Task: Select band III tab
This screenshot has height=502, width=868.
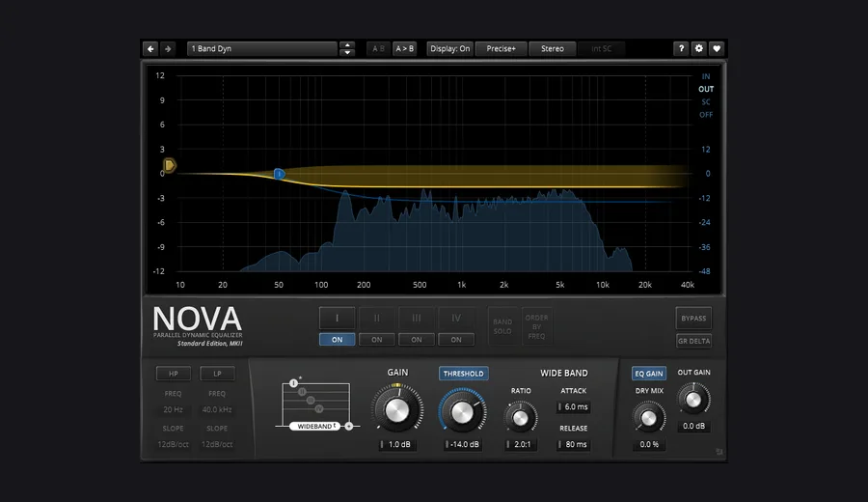Action: [x=417, y=319]
